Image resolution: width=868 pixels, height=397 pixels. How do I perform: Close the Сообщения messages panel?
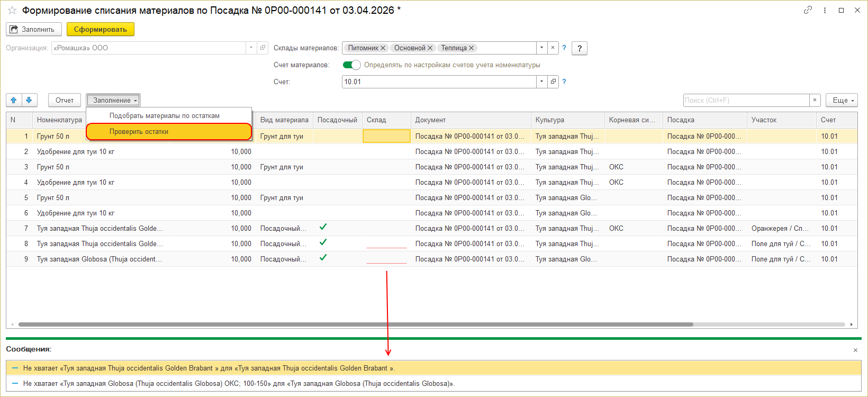(855, 350)
